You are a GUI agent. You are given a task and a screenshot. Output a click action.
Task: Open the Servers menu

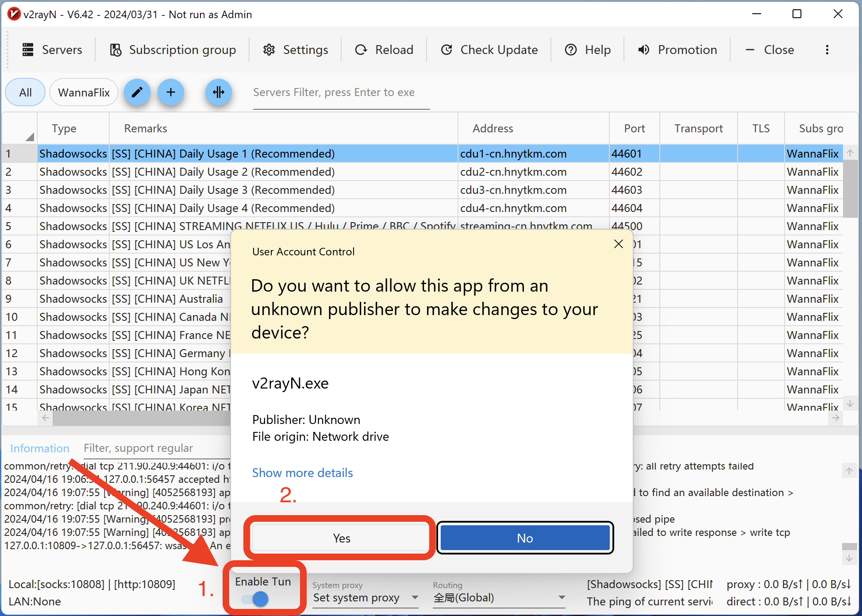pos(52,50)
